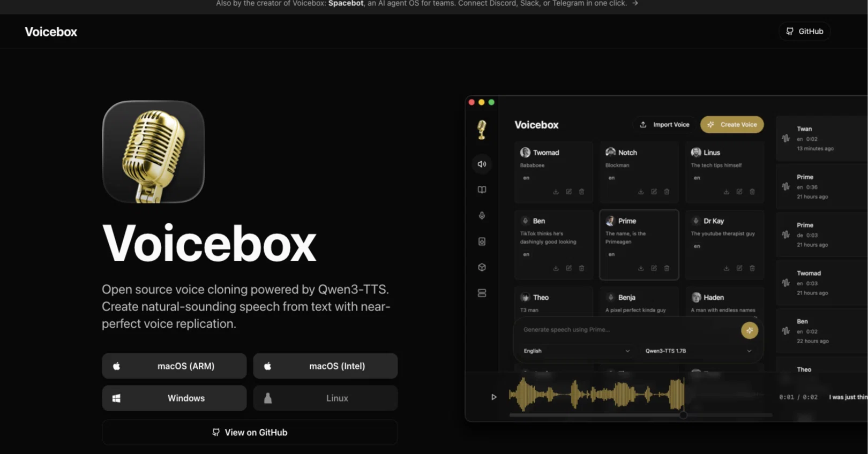The image size is (868, 454).
Task: Edit the Prime voice profile
Action: pos(654,268)
